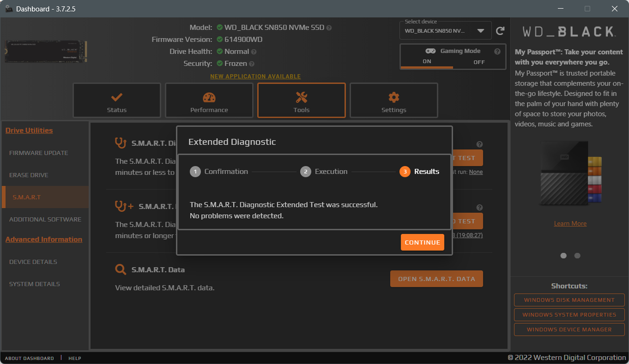This screenshot has height=364, width=629.
Task: Click the refresh devices icon
Action: [x=500, y=30]
